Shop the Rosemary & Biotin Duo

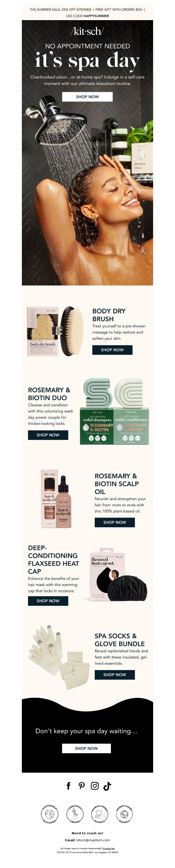pos(48,435)
